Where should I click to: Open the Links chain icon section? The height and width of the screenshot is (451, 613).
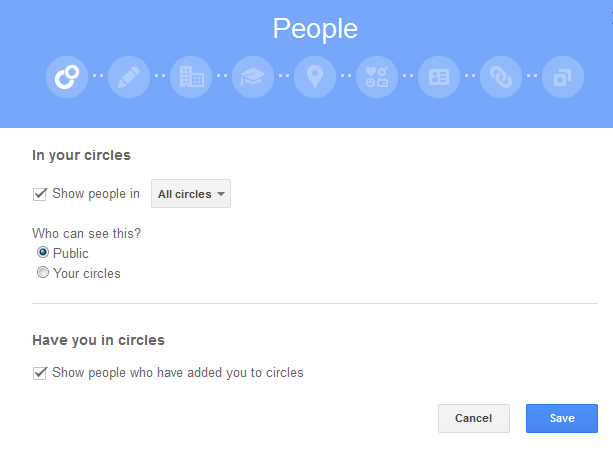[501, 77]
